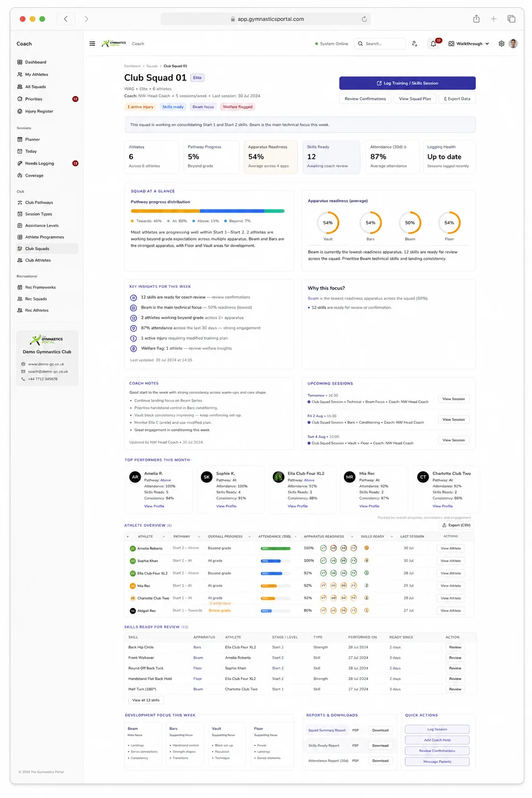Click View all 12 skills
The image size is (532, 798).
click(x=146, y=700)
